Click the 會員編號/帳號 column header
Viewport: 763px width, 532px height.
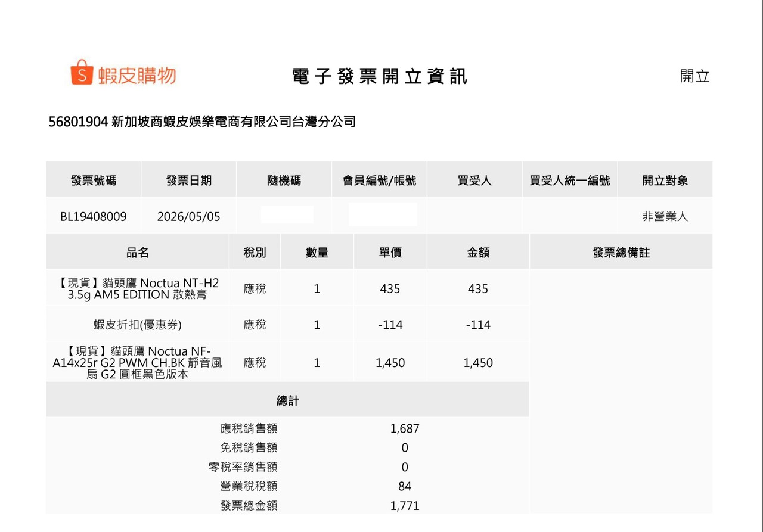pos(379,181)
